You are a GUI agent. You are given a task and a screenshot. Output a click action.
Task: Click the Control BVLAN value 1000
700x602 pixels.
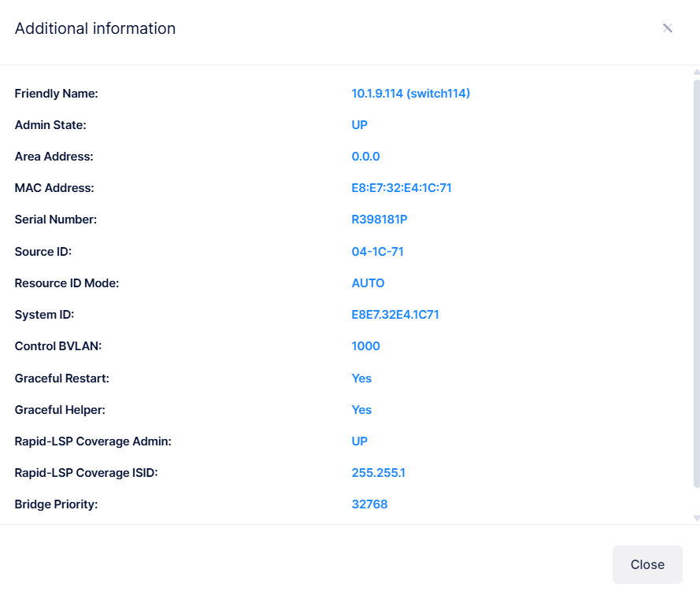[x=365, y=346]
